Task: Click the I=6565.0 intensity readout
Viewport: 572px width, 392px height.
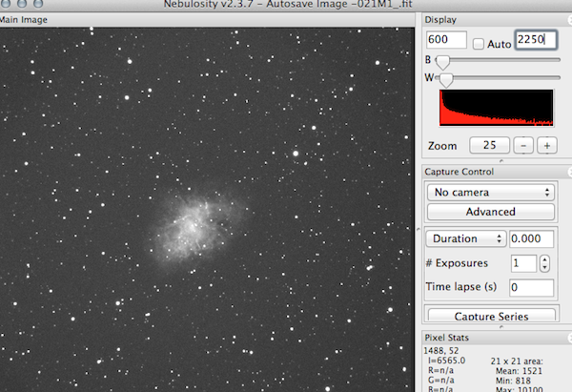Action: point(446,361)
